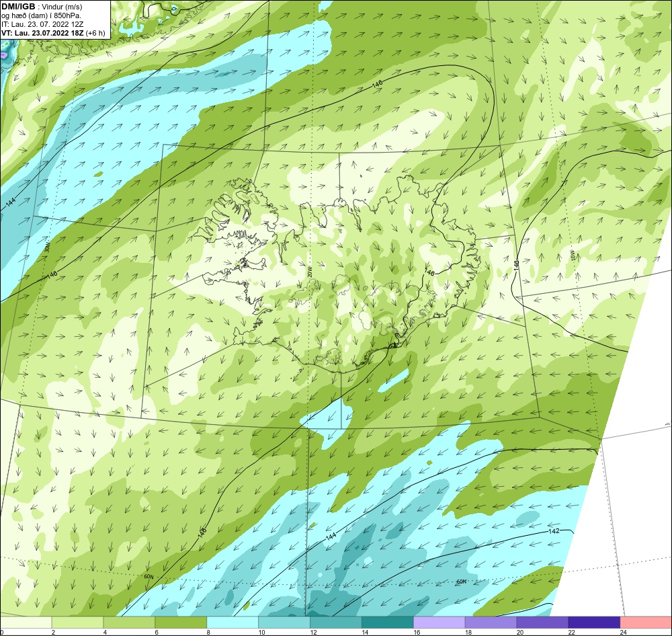Click the legend tick label '24'

pyautogui.click(x=623, y=632)
